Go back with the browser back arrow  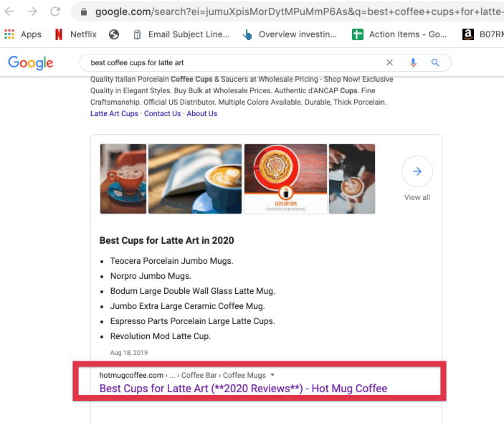click(9, 11)
